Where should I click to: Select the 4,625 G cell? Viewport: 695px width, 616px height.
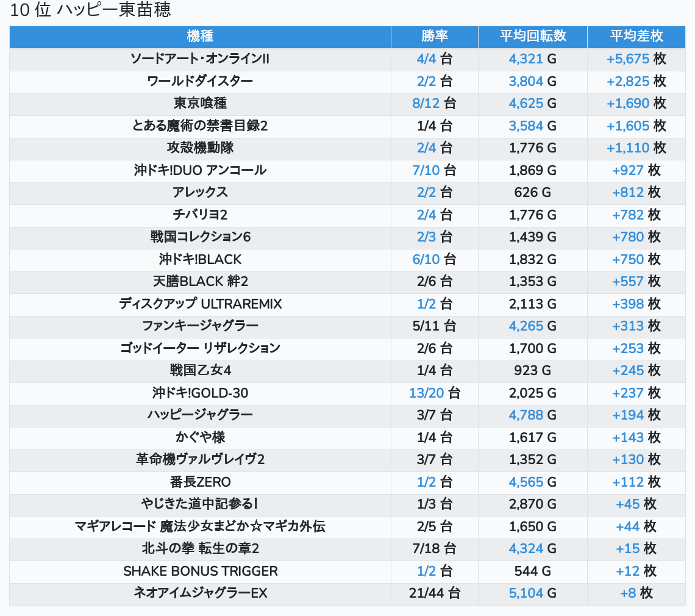point(533,104)
